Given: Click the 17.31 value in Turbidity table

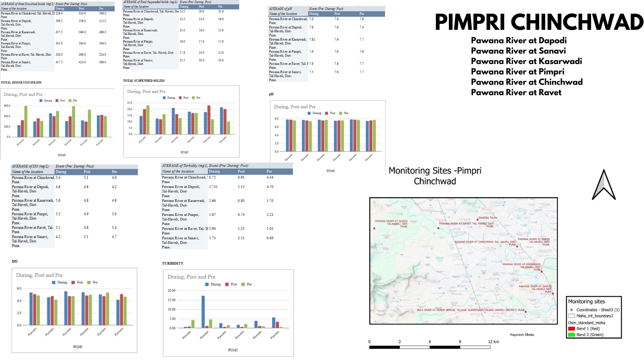Looking at the screenshot, I should point(213,187).
